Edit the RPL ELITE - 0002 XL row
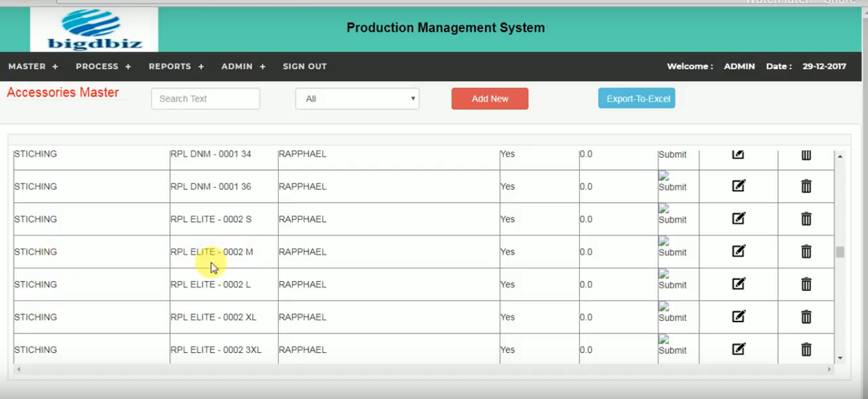 click(738, 317)
